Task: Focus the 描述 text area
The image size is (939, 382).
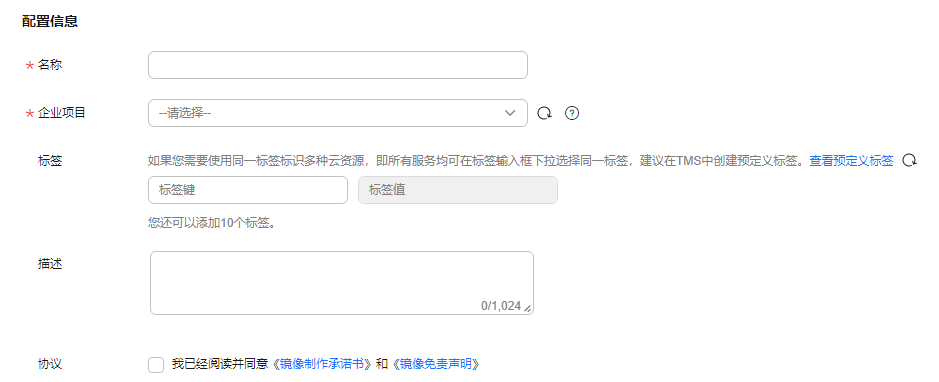Action: (x=342, y=283)
